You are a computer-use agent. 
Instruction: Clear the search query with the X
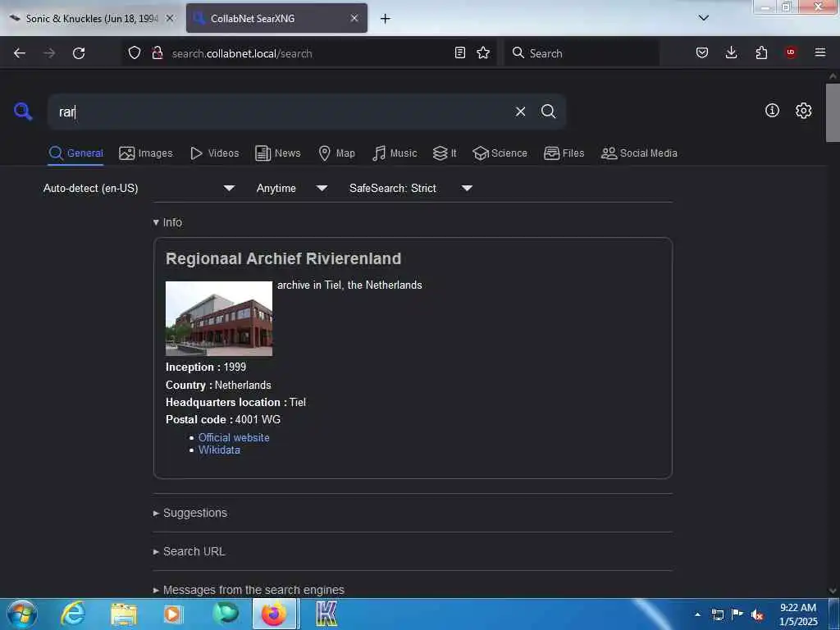[x=520, y=112]
